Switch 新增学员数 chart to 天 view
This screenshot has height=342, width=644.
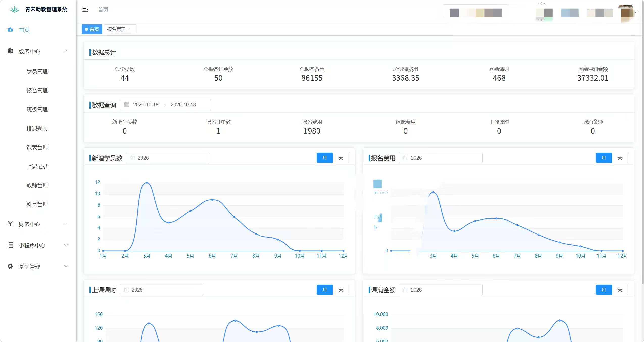coord(341,158)
